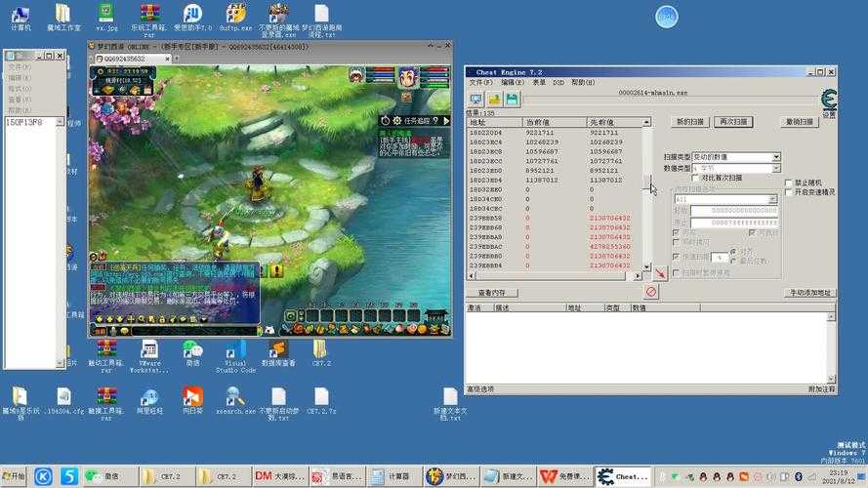
Task: Open the 微信 (WeChat) desktop shortcut
Action: (x=192, y=353)
